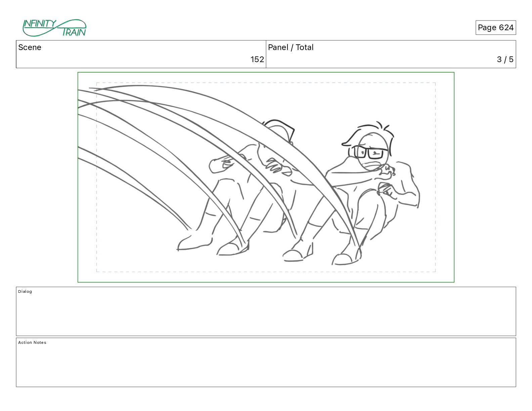
Task: Click the panel count 3 / 5
Action: [x=505, y=59]
